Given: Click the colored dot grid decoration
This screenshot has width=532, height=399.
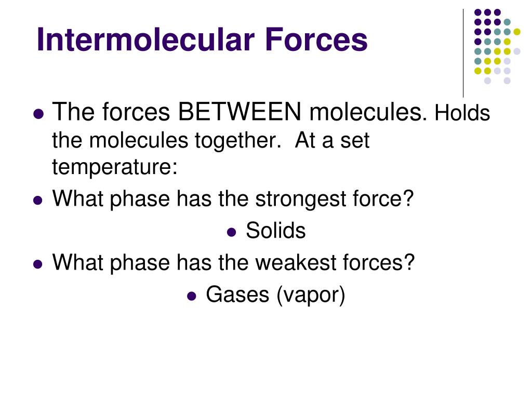Looking at the screenshot, I should [x=497, y=46].
